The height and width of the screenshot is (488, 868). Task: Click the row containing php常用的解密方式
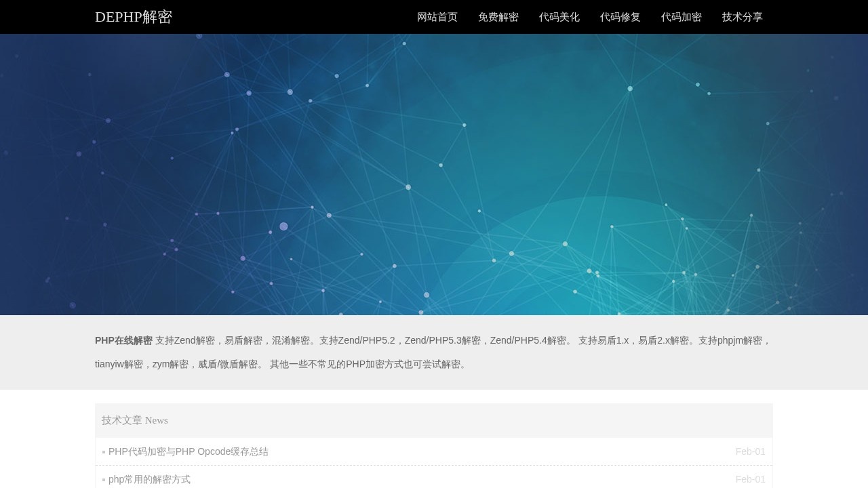pos(434,479)
